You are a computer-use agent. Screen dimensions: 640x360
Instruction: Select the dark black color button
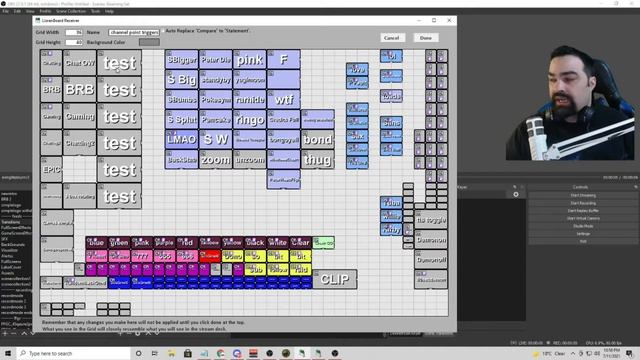coord(255,242)
